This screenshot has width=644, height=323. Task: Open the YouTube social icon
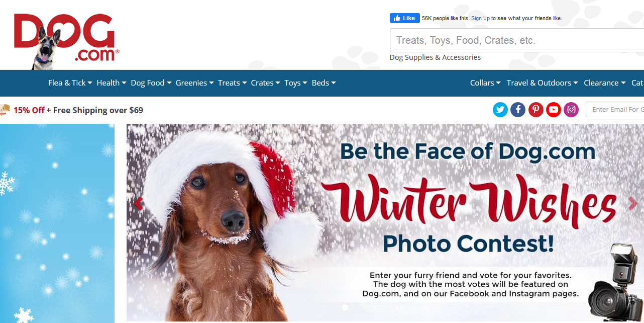pyautogui.click(x=554, y=110)
